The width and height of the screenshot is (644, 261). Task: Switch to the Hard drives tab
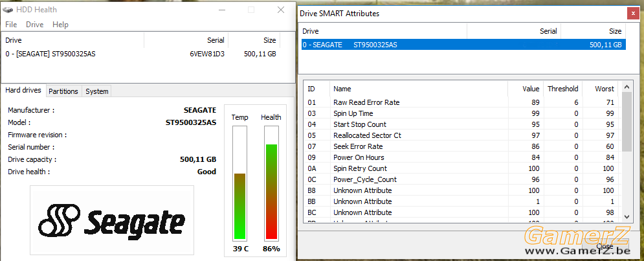(23, 91)
